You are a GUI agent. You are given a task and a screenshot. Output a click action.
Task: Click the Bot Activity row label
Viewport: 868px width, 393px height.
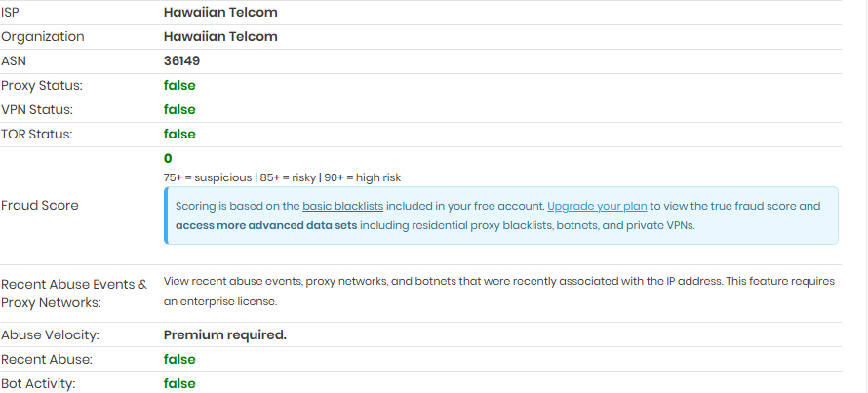tap(38, 383)
